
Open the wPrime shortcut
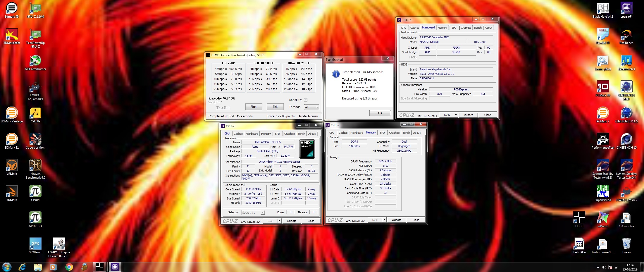(603, 220)
